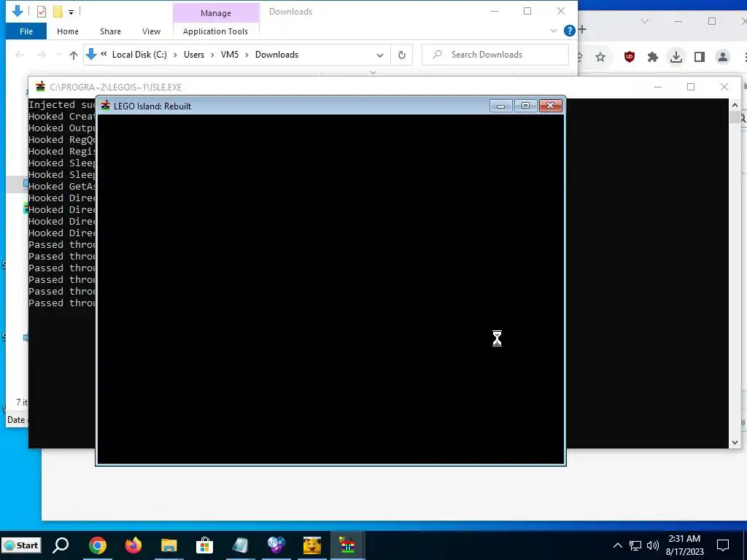
Task: Open the address bar history dropdown
Action: click(x=379, y=55)
